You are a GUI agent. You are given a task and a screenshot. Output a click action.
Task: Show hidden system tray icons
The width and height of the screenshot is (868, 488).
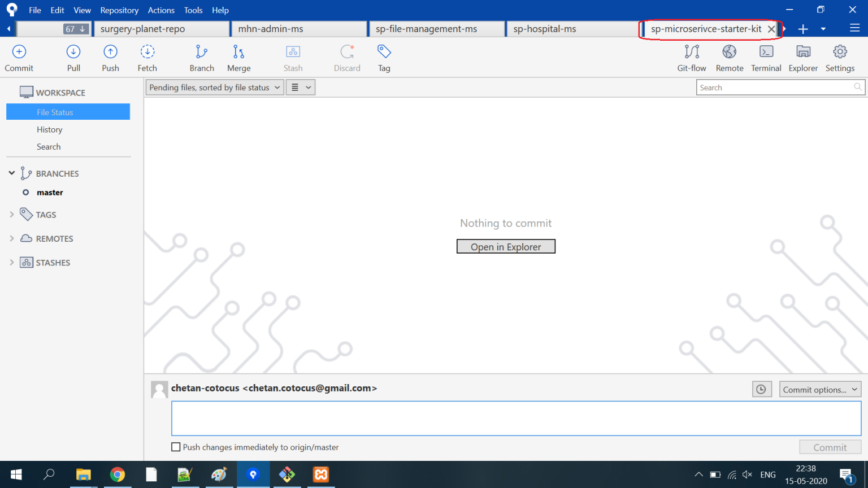[x=699, y=474]
